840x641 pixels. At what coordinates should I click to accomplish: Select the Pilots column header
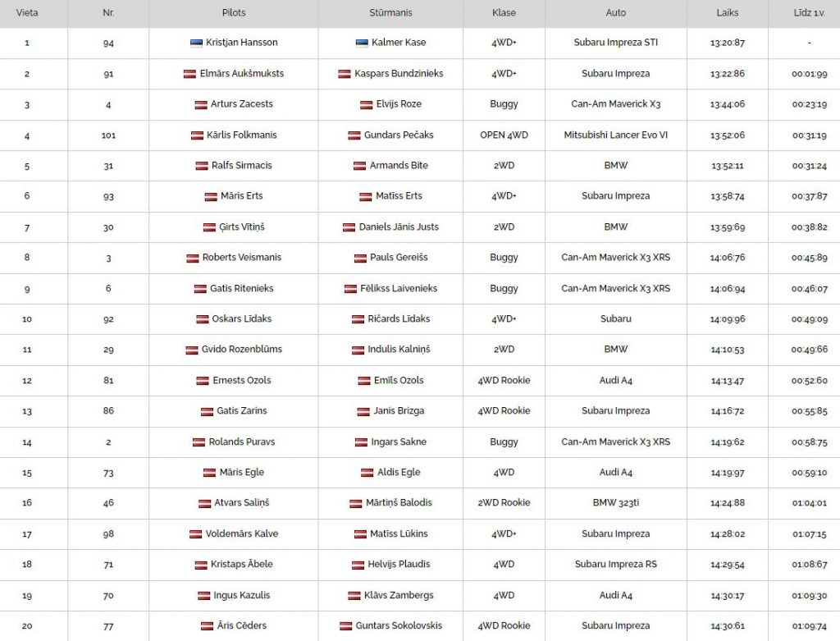coord(234,13)
